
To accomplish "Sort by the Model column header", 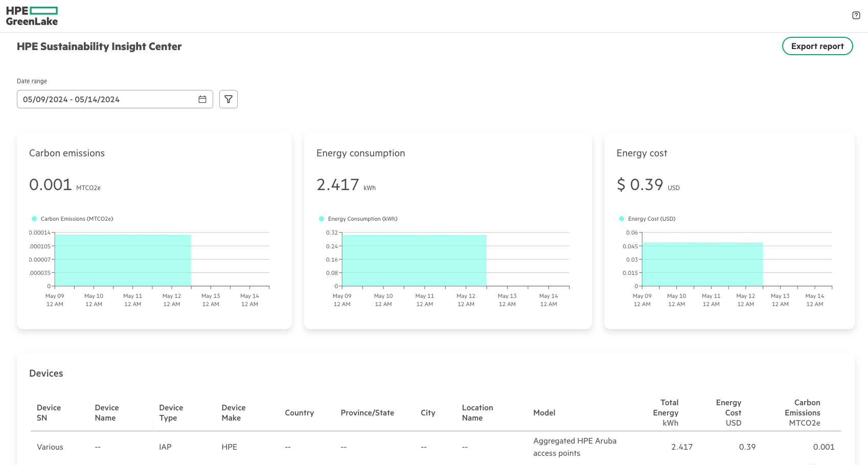I will click(544, 413).
